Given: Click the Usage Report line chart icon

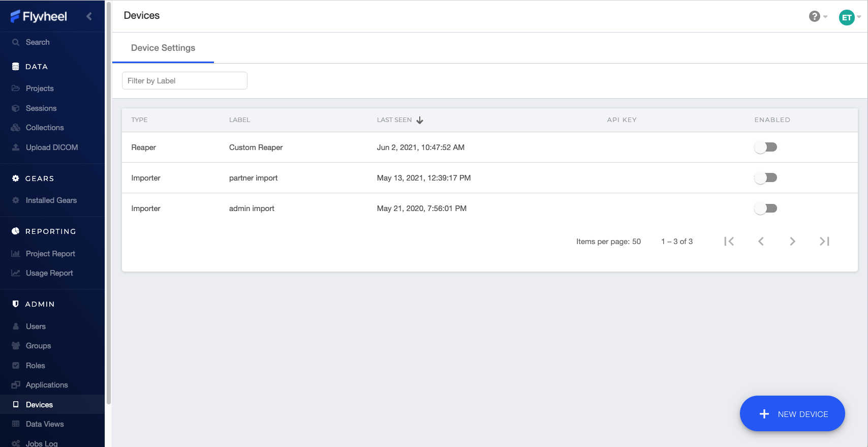Looking at the screenshot, I should click(x=16, y=273).
